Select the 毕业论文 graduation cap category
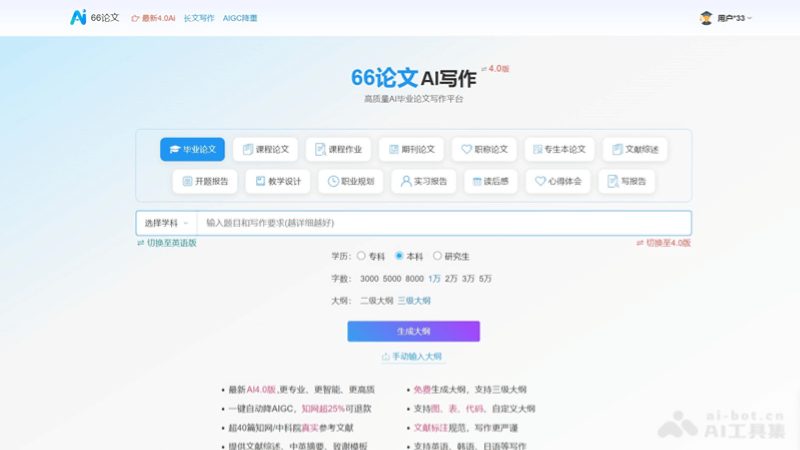The height and width of the screenshot is (450, 800). point(192,149)
